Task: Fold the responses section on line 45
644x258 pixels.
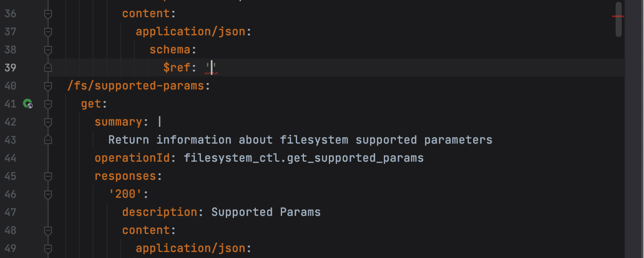Action: click(48, 176)
